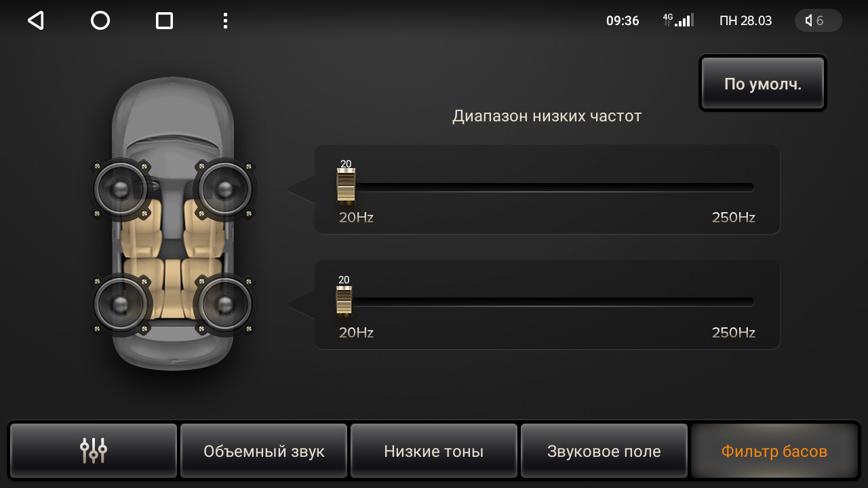This screenshot has height=488, width=868.
Task: Switch to the Объемный звук tab
Action: [264, 451]
